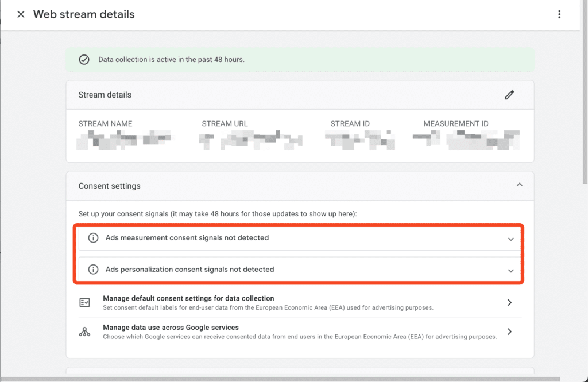The height and width of the screenshot is (382, 588).
Task: Click the blurred Measurement ID value
Action: point(466,139)
